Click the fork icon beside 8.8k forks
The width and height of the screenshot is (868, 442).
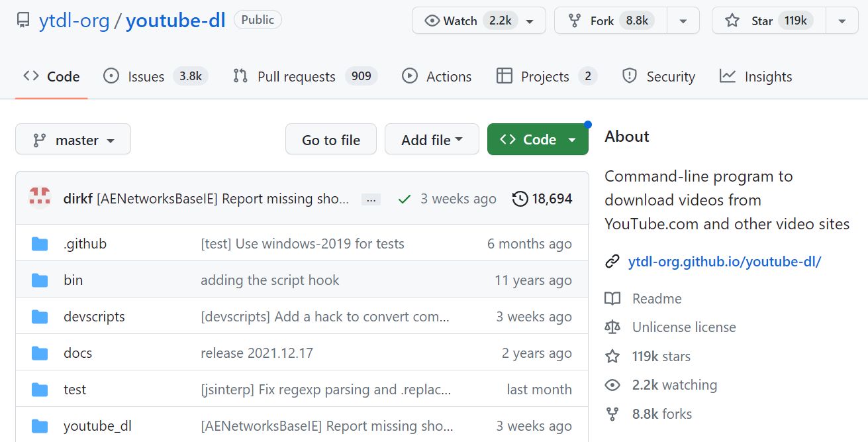[612, 414]
